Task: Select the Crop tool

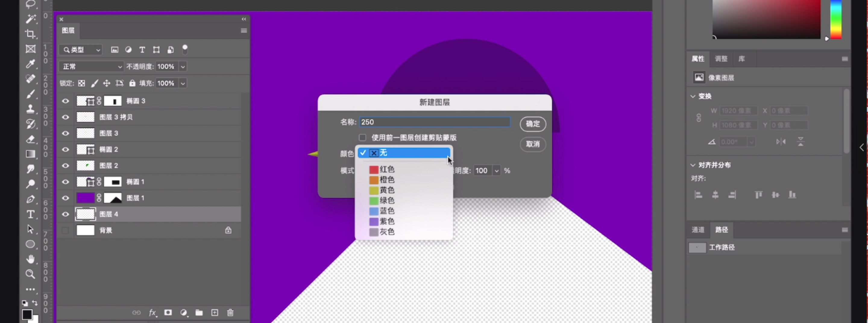Action: click(x=31, y=34)
